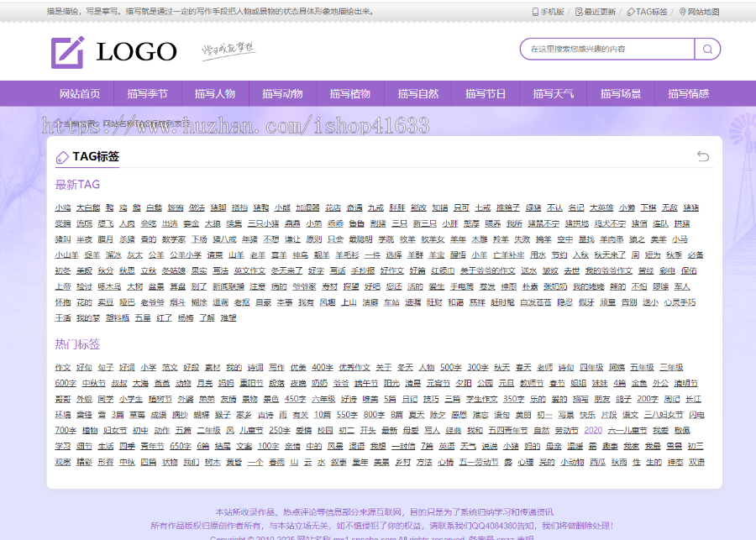Open 手机版 link with phone icon
756x540 pixels.
549,12
